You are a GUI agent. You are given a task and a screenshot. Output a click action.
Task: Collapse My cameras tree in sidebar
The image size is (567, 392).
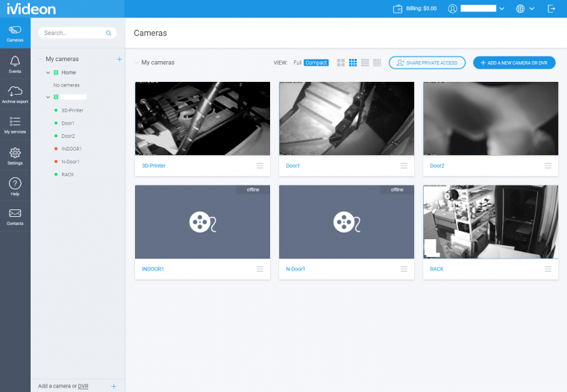click(40, 59)
